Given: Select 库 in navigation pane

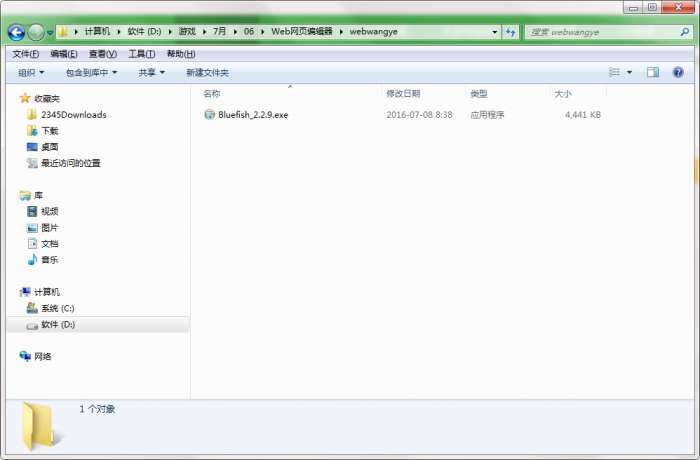Looking at the screenshot, I should (x=38, y=196).
